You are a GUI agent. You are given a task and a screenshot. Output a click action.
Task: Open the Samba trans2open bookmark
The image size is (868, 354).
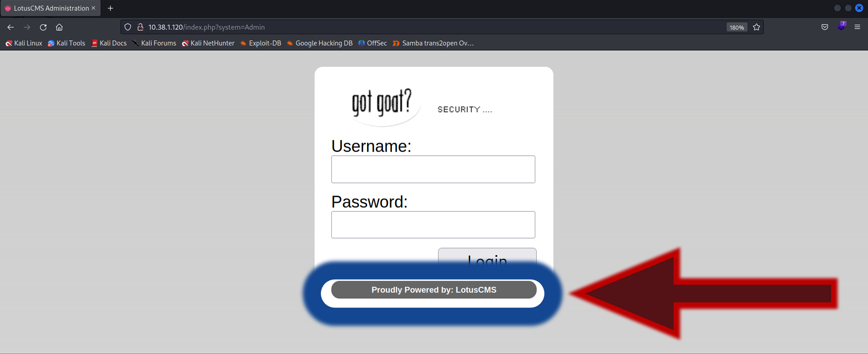point(433,43)
